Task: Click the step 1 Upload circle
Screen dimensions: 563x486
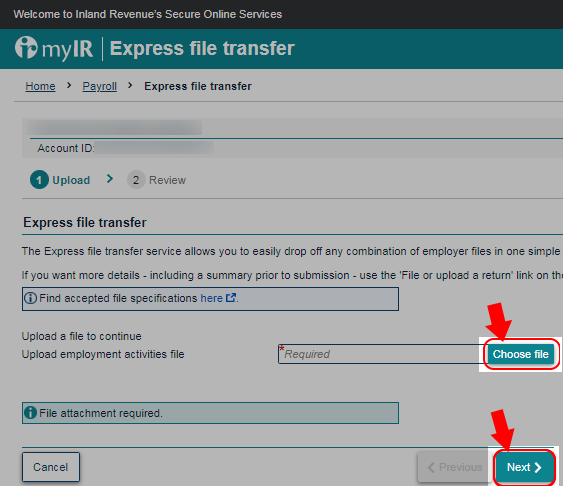Action: (39, 179)
